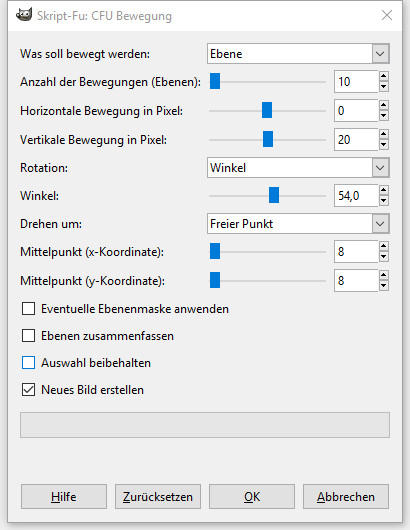Enable Eventuelle Ebenenmaske anwenden checkbox
Image resolution: width=410 pixels, height=530 pixels.
coord(28,309)
